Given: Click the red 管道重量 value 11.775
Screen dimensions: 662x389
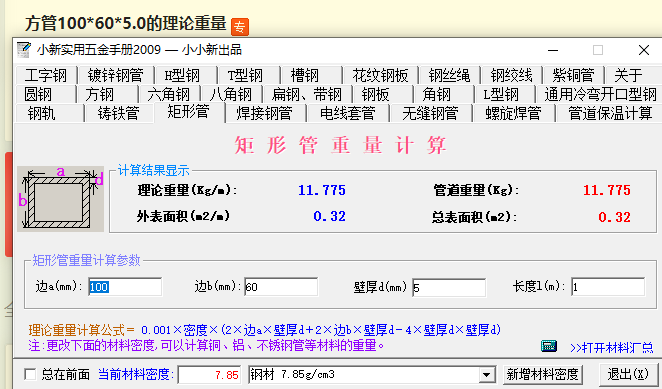Looking at the screenshot, I should coord(607,190).
